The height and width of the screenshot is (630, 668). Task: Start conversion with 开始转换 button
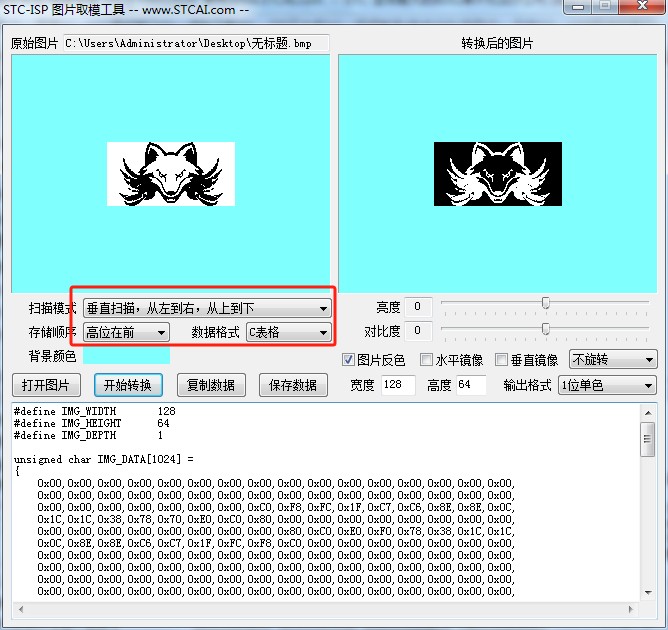(128, 385)
